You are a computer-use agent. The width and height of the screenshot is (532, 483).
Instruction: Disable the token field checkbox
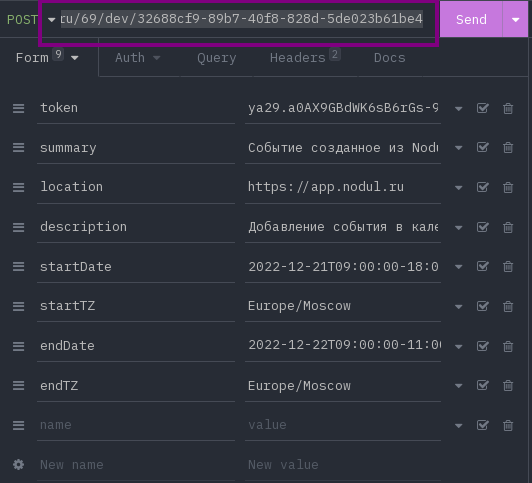click(482, 108)
